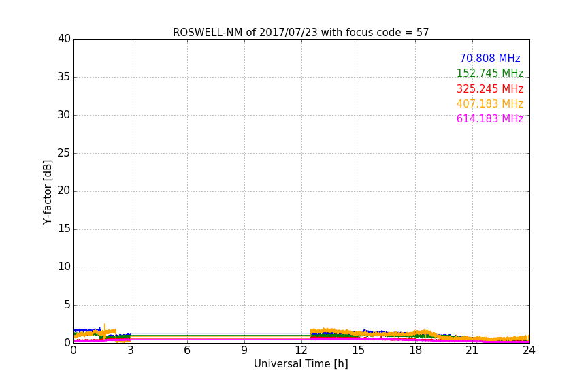The image size is (588, 392).
Task: Click the plot title ROSWELL-NM of 2017/07/23
Action: [x=301, y=33]
